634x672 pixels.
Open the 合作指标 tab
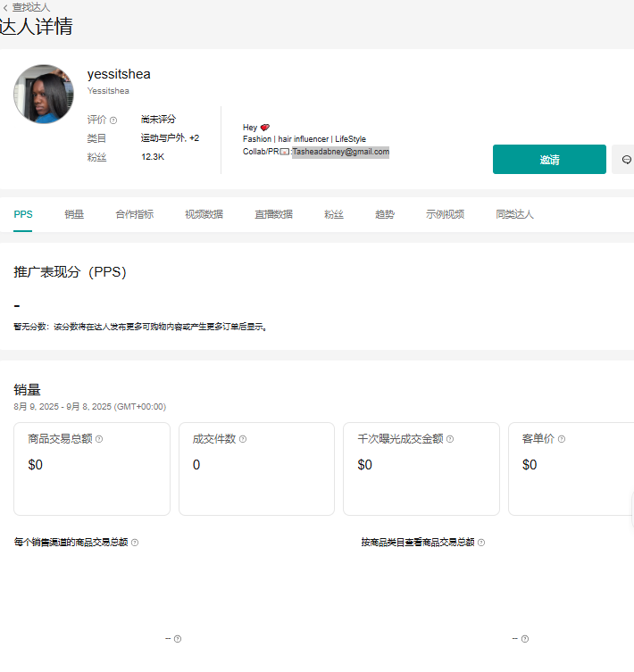pyautogui.click(x=135, y=214)
